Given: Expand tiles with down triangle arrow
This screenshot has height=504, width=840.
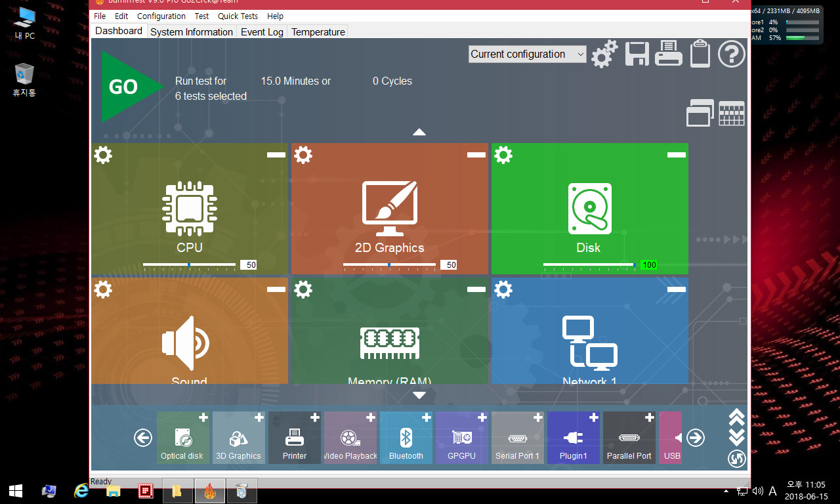Looking at the screenshot, I should (419, 395).
